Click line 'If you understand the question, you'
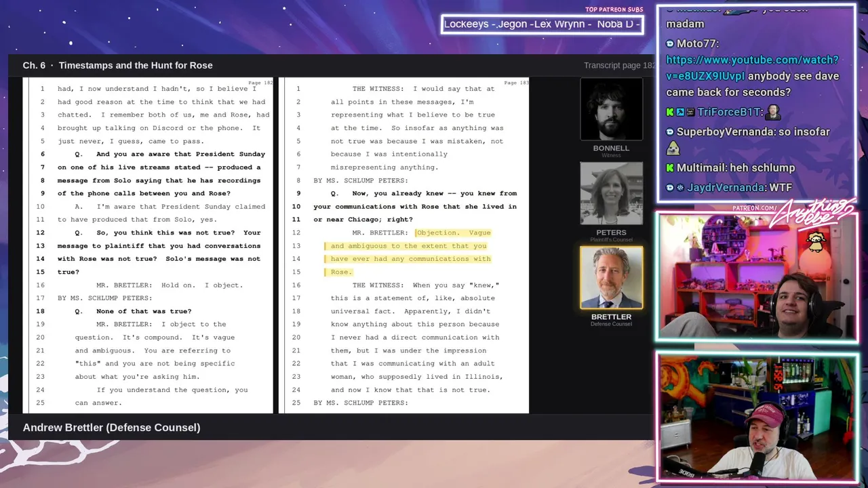This screenshot has height=488, width=868. point(172,390)
